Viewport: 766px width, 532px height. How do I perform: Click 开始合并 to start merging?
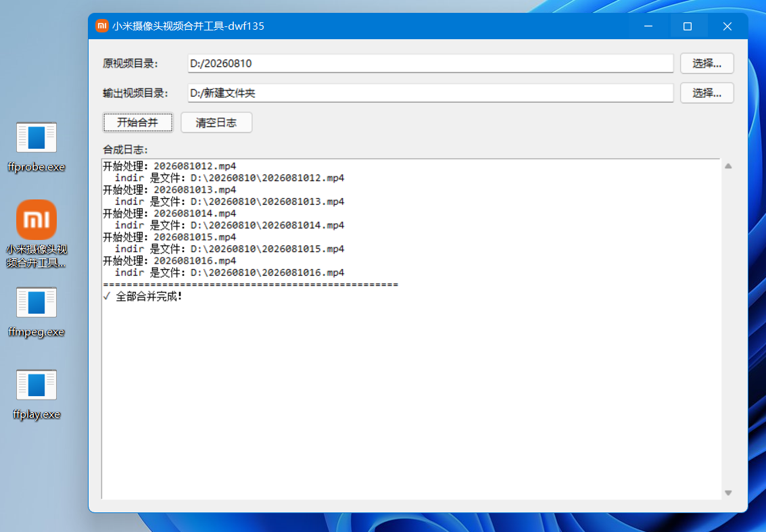point(138,122)
